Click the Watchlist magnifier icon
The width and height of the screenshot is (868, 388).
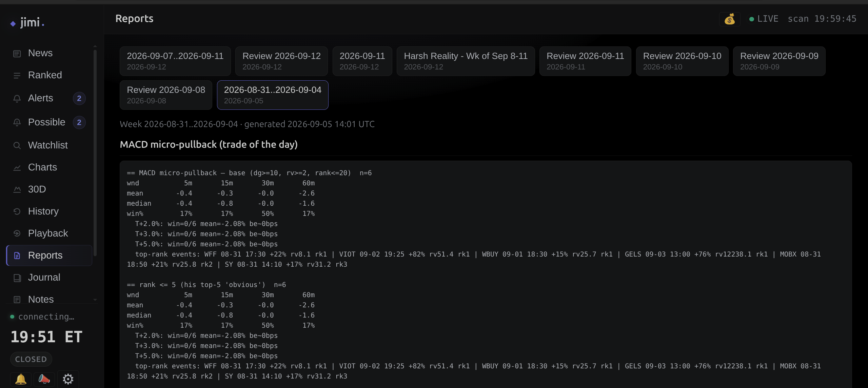[17, 146]
